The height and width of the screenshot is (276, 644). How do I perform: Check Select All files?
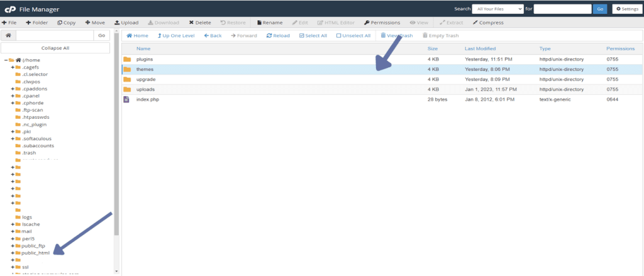click(313, 36)
